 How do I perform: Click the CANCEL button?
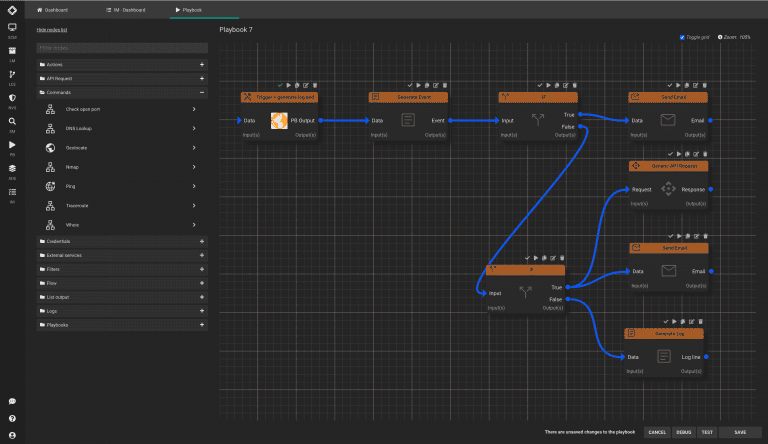coord(657,432)
